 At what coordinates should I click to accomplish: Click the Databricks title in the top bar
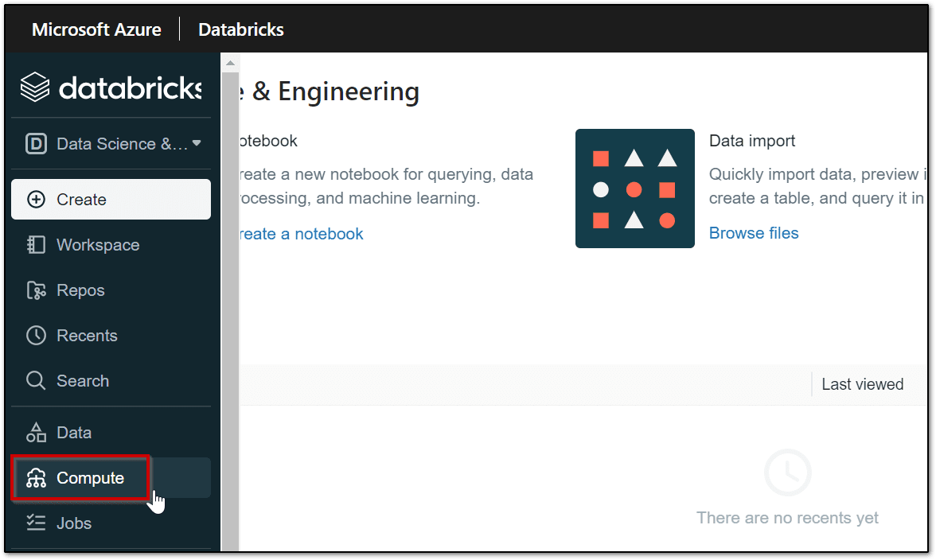click(x=240, y=29)
